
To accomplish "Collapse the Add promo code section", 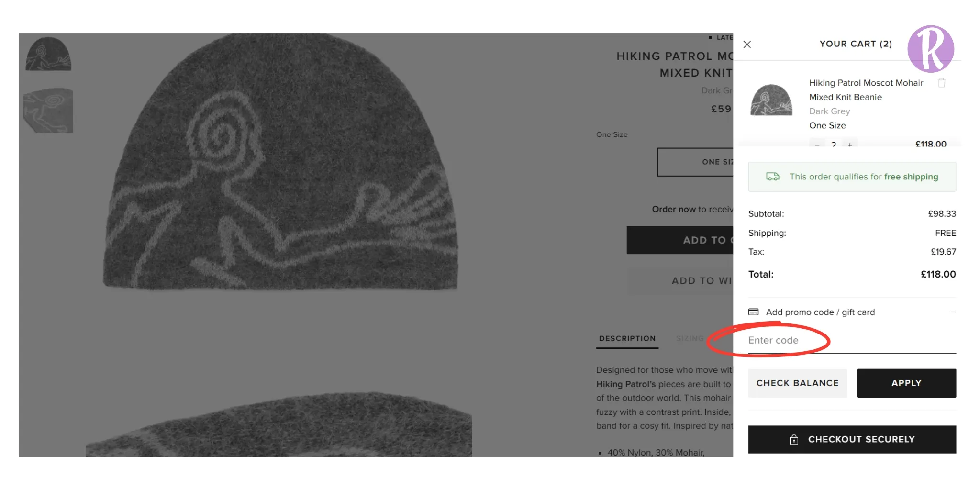I will click(x=953, y=312).
